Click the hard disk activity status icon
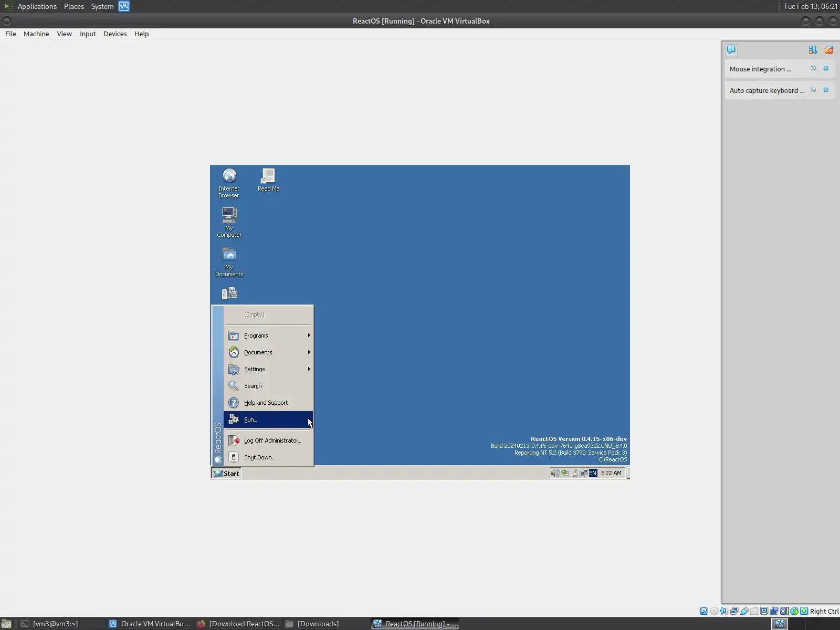840x630 pixels. pyautogui.click(x=704, y=611)
